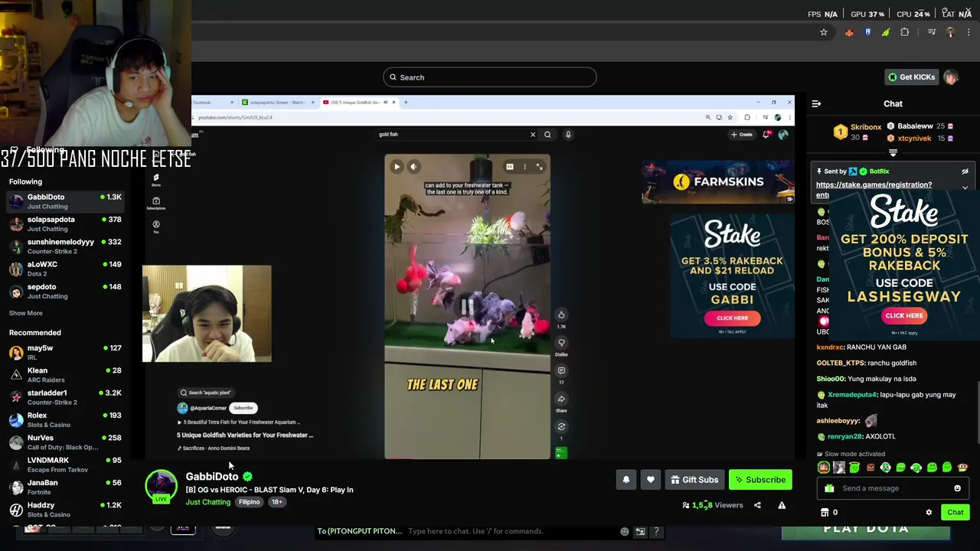980x551 pixels.
Task: Report the stream with the warning triangle icon
Action: tap(782, 505)
